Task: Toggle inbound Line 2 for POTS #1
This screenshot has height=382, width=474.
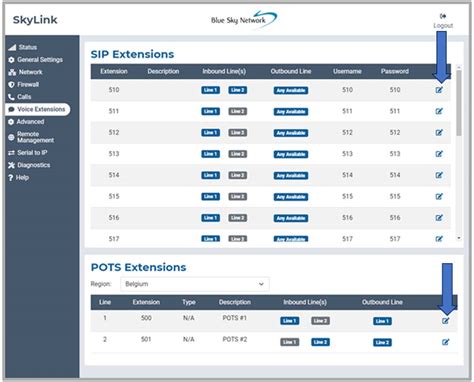Action: 320,321
